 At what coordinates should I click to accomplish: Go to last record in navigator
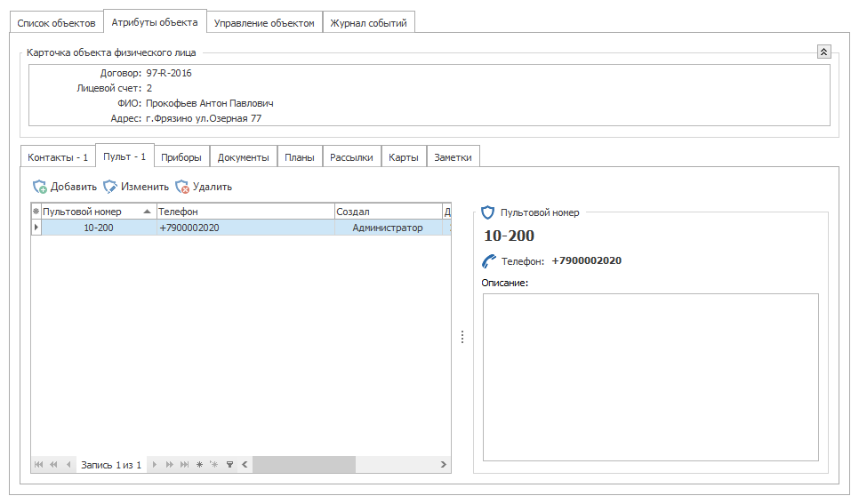[185, 465]
